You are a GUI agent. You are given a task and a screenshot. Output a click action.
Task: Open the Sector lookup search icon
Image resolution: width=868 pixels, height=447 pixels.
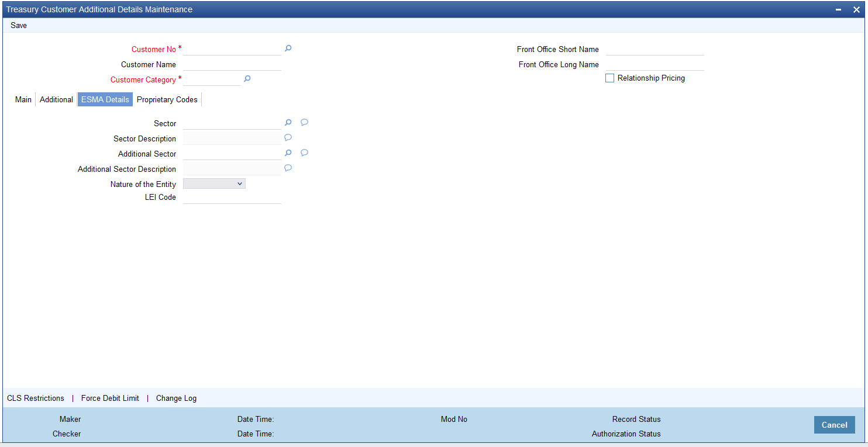pos(288,123)
